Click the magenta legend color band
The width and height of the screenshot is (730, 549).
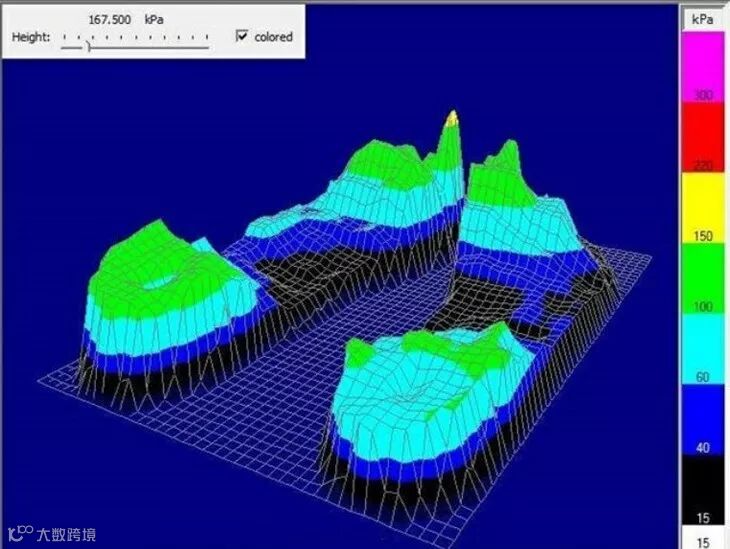tap(703, 68)
